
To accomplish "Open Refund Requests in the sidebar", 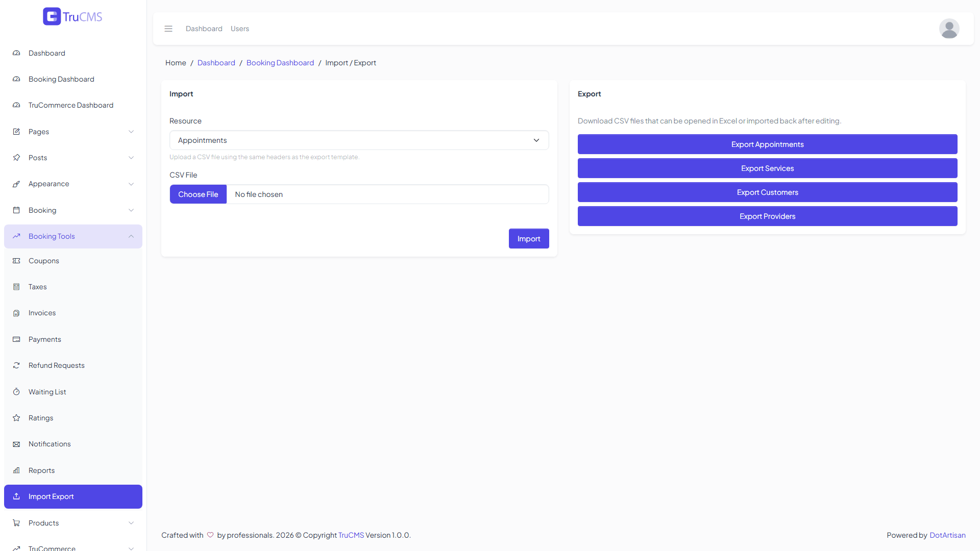I will [x=73, y=365].
